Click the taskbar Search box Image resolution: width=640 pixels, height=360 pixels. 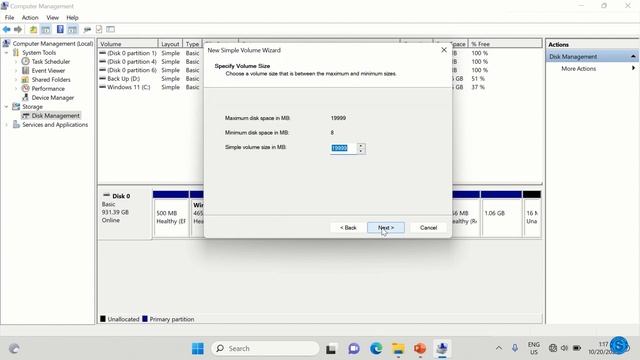(265, 348)
